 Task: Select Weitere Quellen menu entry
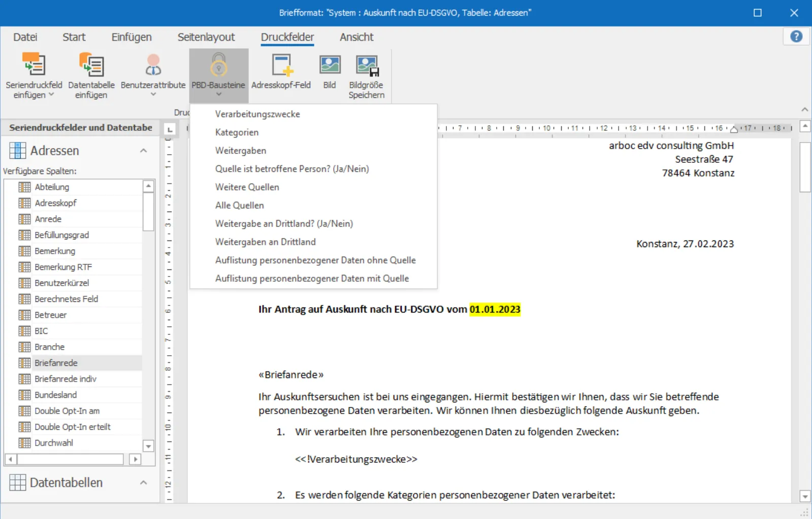coord(313,187)
